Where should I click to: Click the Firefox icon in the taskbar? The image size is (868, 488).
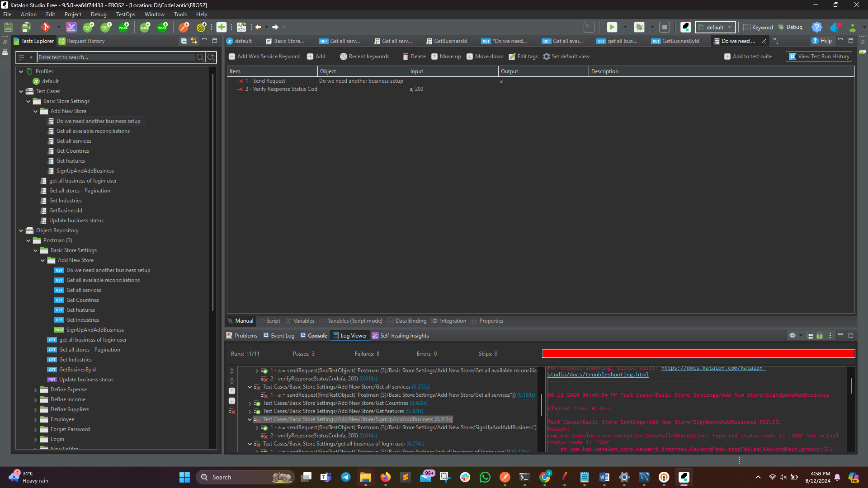tap(386, 477)
